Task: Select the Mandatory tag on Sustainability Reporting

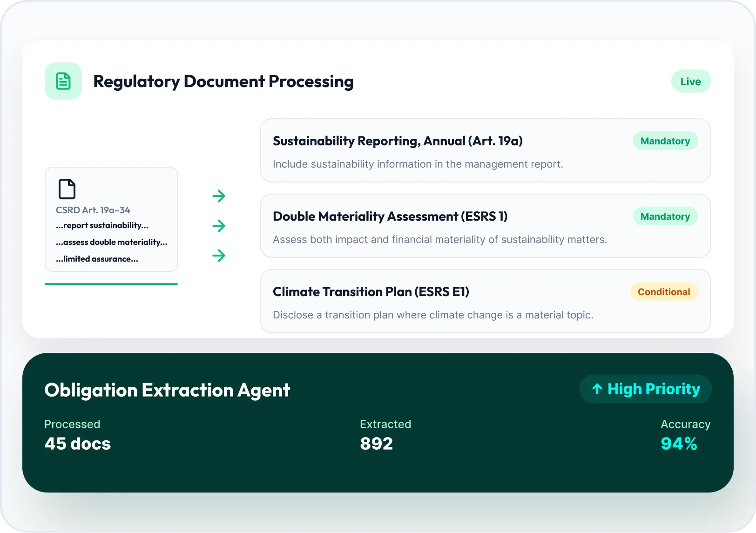Action: point(665,141)
